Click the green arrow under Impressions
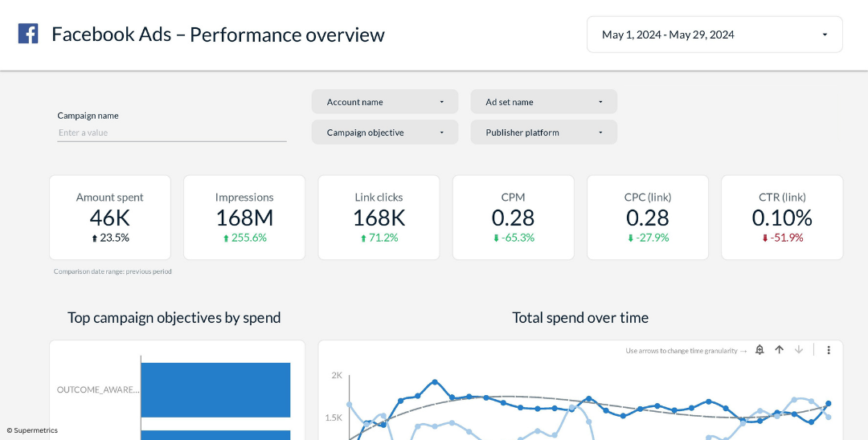This screenshot has width=868, height=440. (x=226, y=238)
